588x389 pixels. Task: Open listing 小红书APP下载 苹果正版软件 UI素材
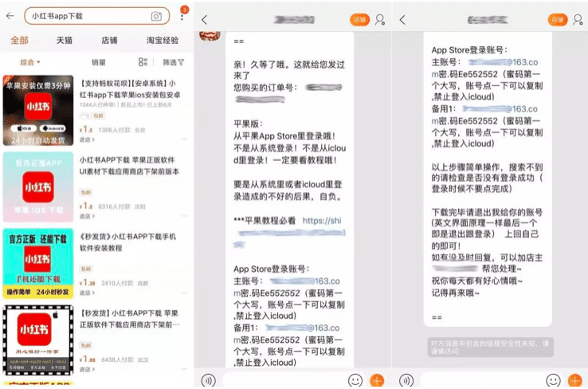pyautogui.click(x=129, y=166)
